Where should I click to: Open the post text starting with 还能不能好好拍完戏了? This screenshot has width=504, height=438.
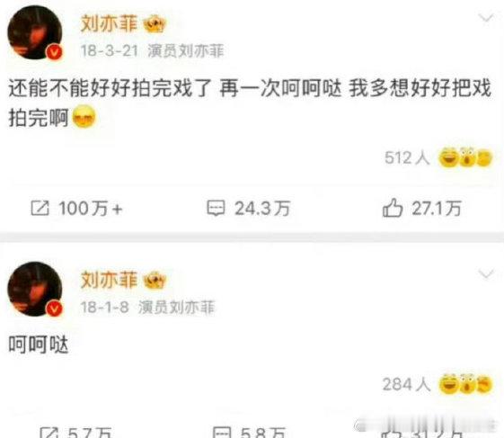(x=250, y=103)
